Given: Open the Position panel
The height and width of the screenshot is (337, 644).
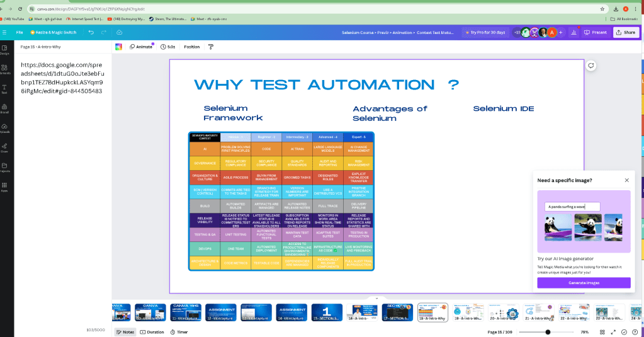Looking at the screenshot, I should [192, 47].
